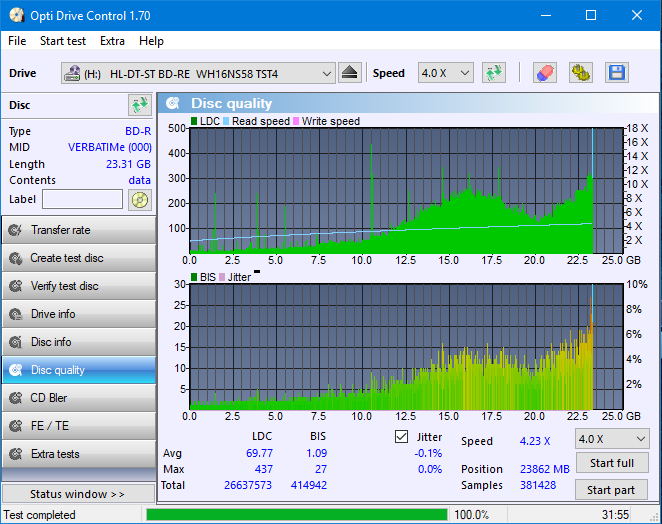Open the Extra menu
The height and width of the screenshot is (524, 662).
[x=112, y=41]
